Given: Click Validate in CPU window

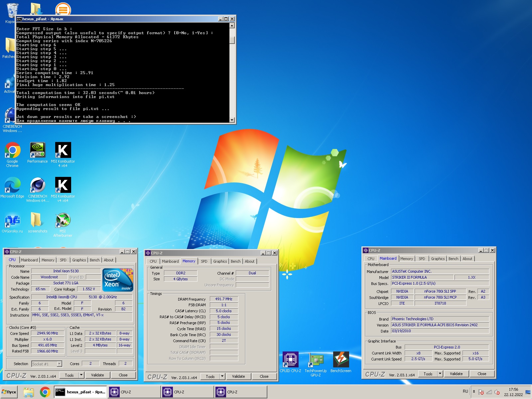Looking at the screenshot, I should click(x=97, y=375).
